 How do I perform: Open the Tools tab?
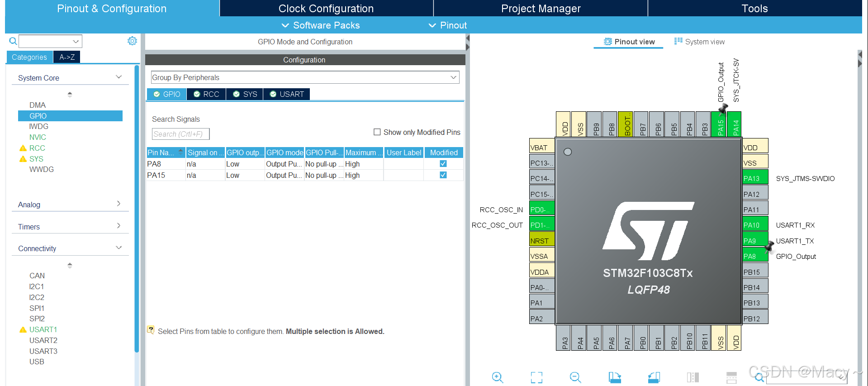point(754,8)
